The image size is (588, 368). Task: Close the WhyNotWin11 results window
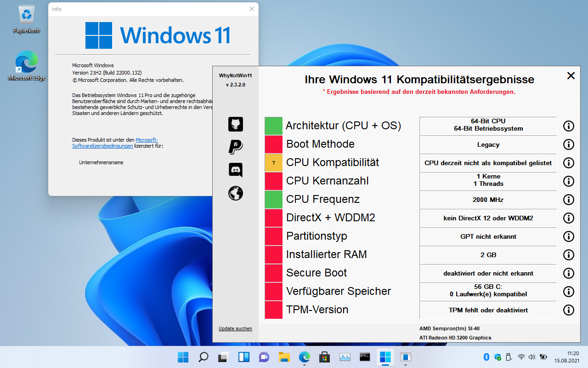coord(571,75)
